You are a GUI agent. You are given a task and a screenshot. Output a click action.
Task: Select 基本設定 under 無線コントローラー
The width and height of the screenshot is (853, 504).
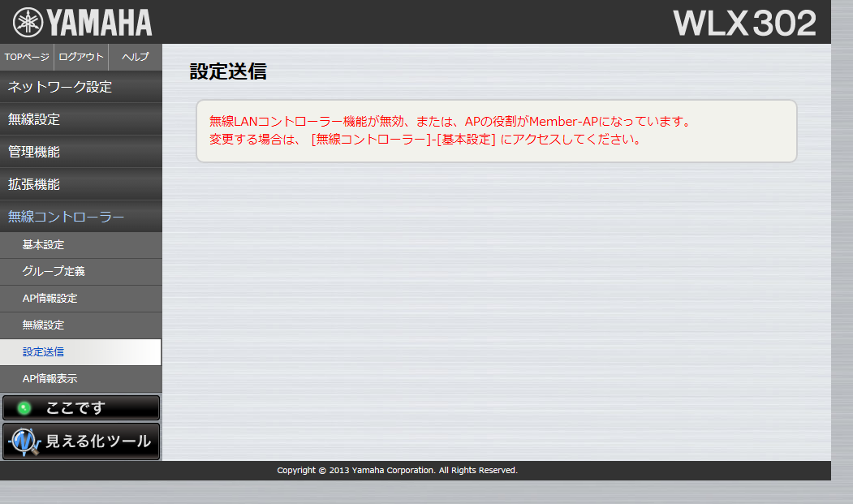(x=81, y=245)
